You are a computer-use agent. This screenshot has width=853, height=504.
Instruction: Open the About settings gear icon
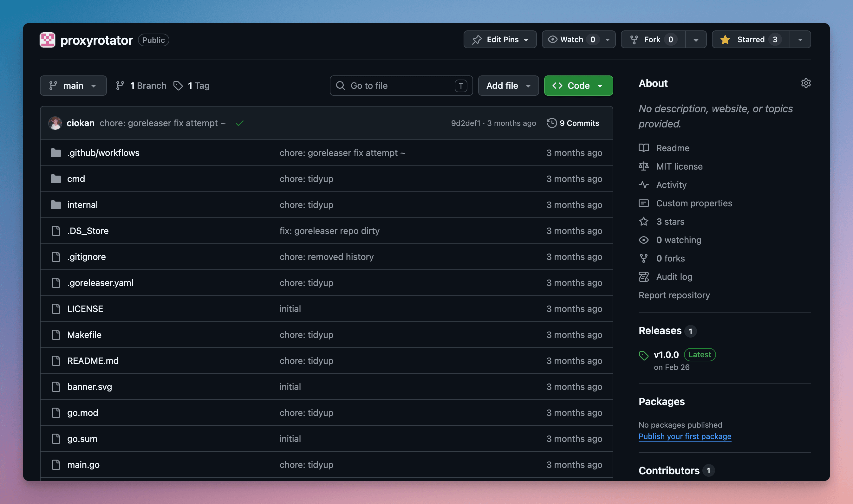(x=806, y=83)
